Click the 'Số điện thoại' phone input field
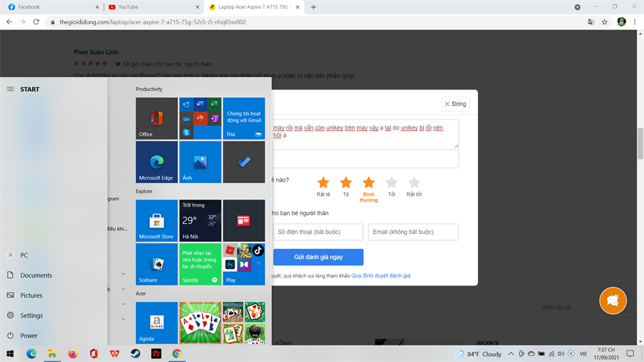The height and width of the screenshot is (362, 644). (318, 232)
